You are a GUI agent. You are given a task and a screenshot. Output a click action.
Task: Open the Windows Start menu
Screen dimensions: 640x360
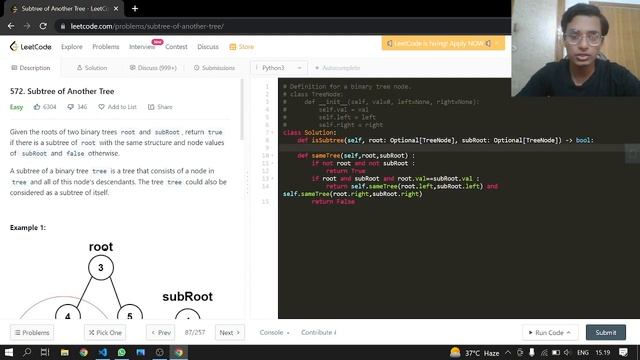coord(8,352)
